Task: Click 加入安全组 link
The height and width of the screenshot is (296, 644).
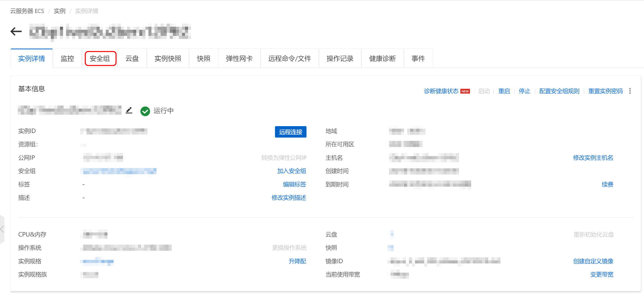Action: point(292,171)
